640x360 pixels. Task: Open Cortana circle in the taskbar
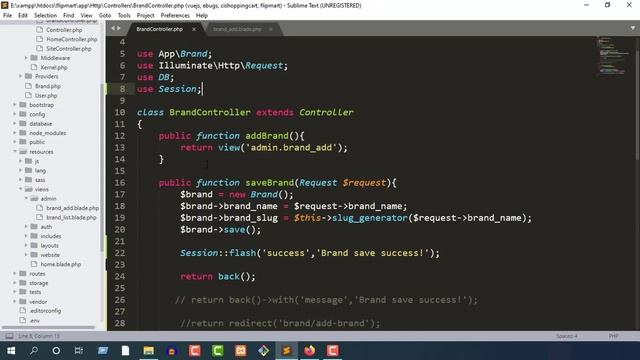56,351
